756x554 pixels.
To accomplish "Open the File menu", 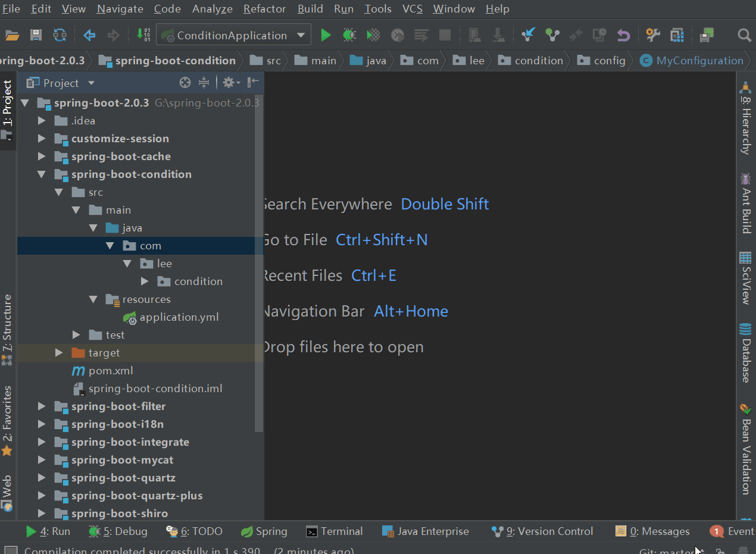I will (x=11, y=9).
